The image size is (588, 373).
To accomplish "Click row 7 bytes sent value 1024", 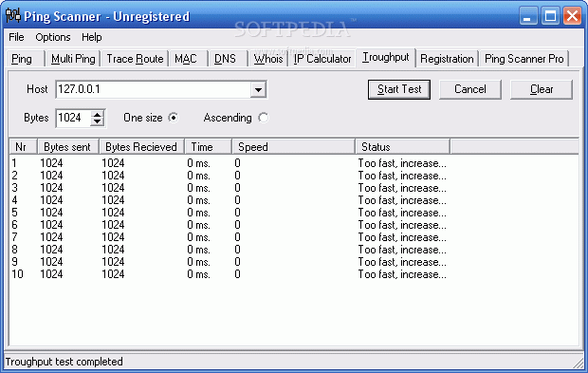I will (x=51, y=237).
